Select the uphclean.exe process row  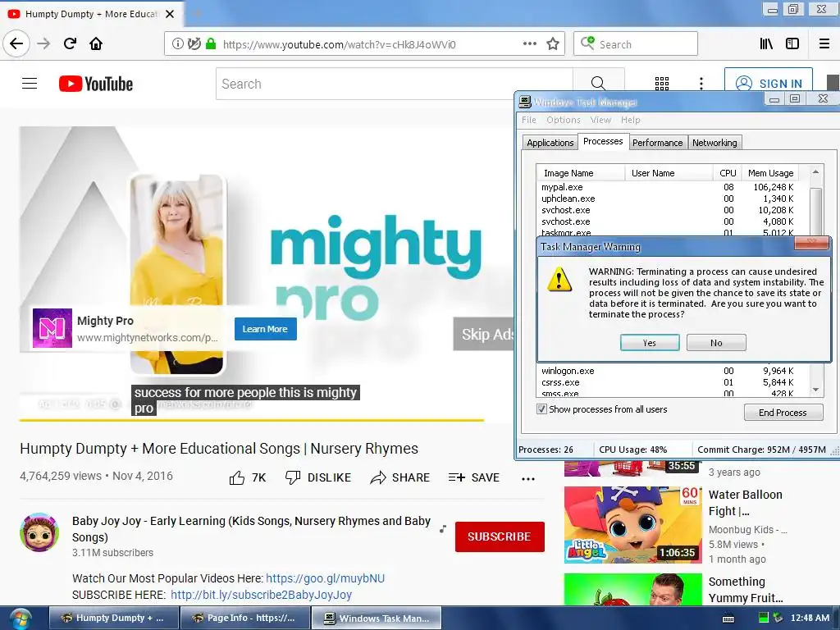[x=668, y=199]
